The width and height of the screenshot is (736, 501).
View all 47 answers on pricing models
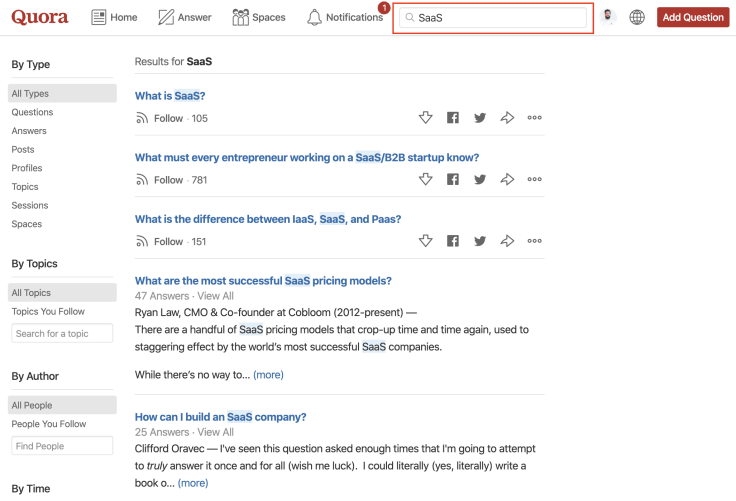pyautogui.click(x=215, y=296)
